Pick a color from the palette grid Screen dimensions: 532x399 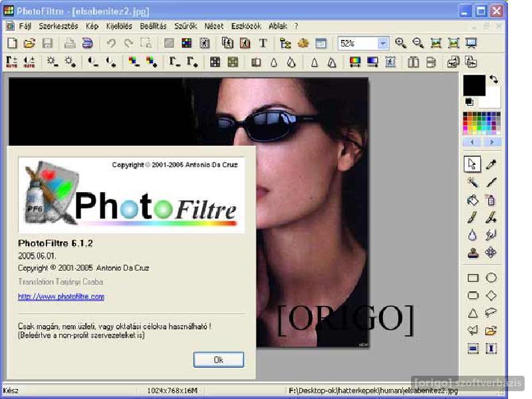(481, 123)
